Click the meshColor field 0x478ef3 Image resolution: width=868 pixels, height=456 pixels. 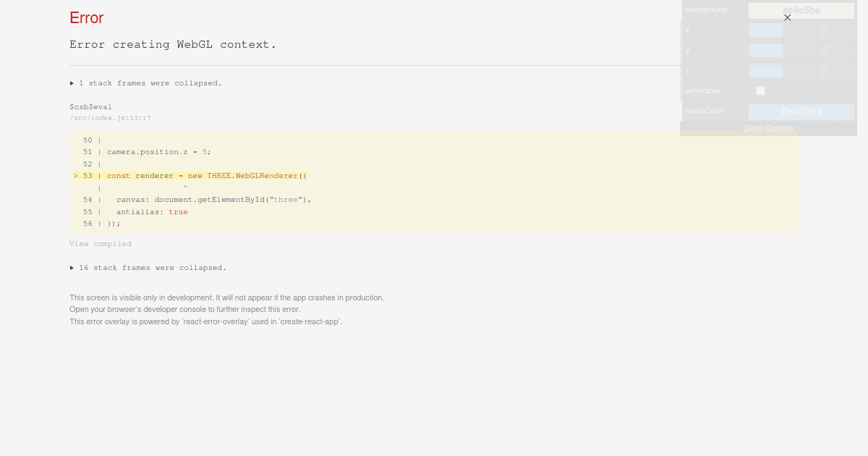pos(801,112)
